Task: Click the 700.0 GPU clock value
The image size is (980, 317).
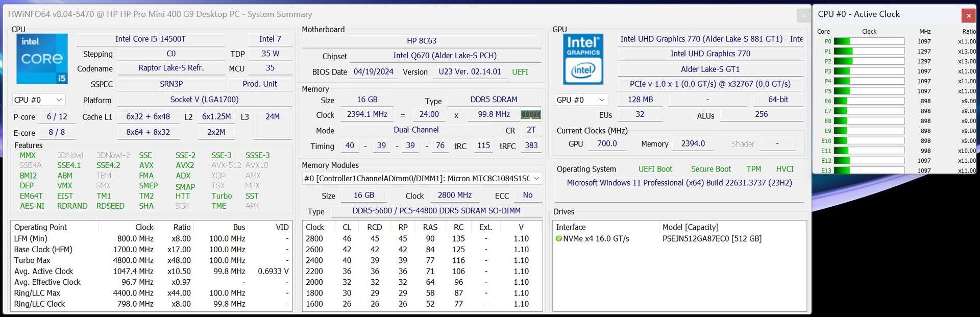Action: (x=607, y=143)
